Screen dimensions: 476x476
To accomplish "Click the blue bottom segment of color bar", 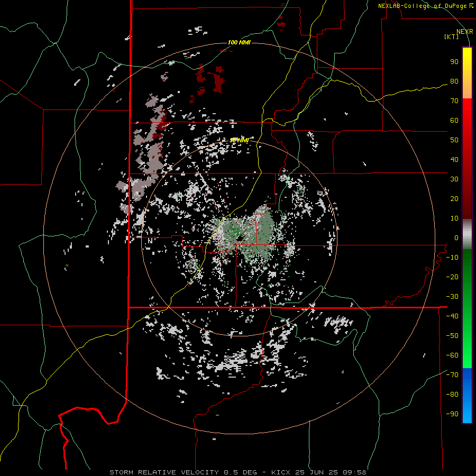I will pos(467,396).
